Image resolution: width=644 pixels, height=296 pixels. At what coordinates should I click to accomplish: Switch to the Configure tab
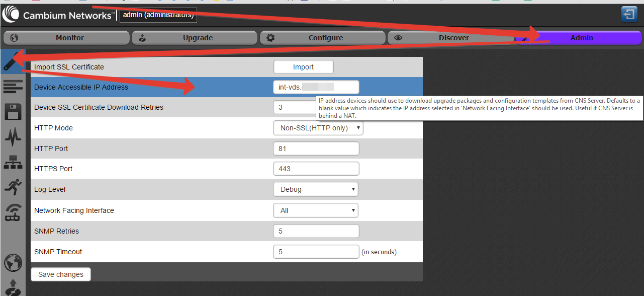click(322, 38)
